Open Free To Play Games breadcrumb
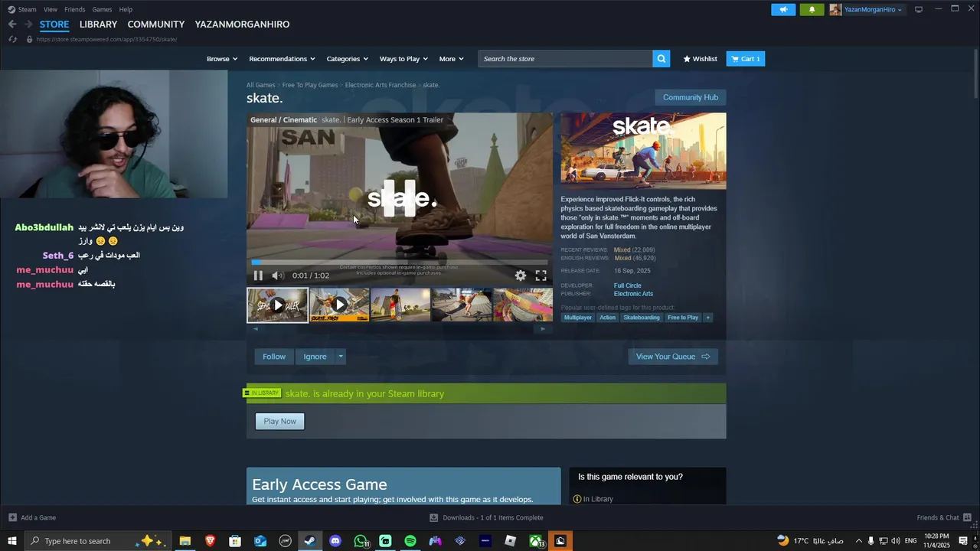This screenshot has width=980, height=551. [x=309, y=85]
